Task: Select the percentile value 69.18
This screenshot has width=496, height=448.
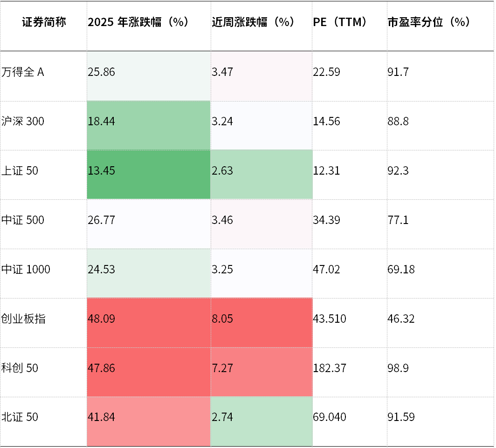Action: pyautogui.click(x=401, y=270)
